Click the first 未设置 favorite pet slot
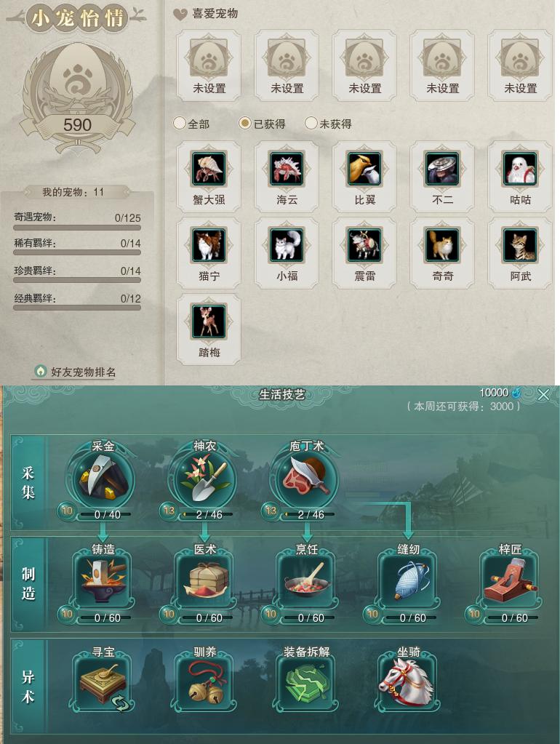The image size is (560, 744). pyautogui.click(x=209, y=65)
